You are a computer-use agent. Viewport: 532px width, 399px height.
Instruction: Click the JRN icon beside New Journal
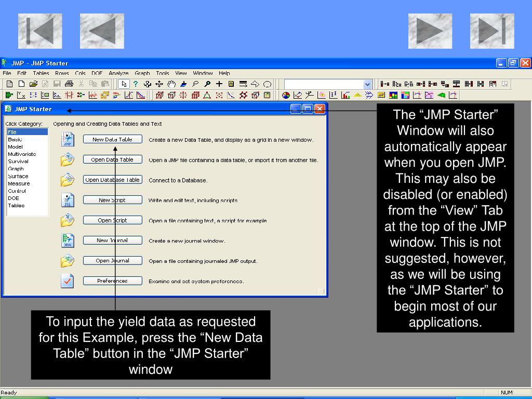(68, 240)
